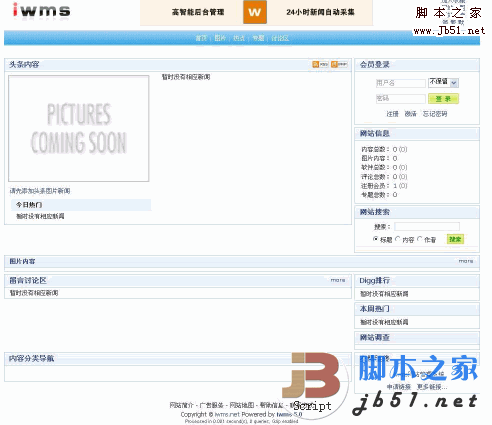The width and height of the screenshot is (492, 425).
Task: Open 热点 in the navigation bar
Action: (x=239, y=38)
